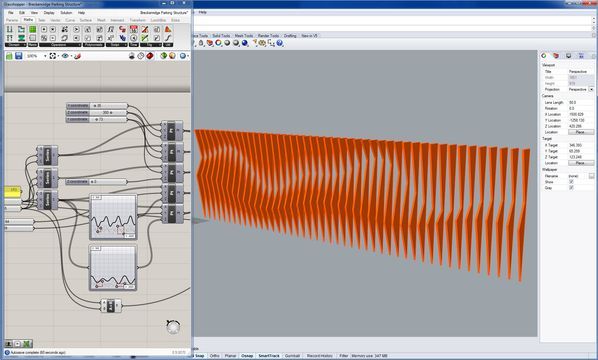Open the canvas zoom percentage dropdown

coord(45,56)
